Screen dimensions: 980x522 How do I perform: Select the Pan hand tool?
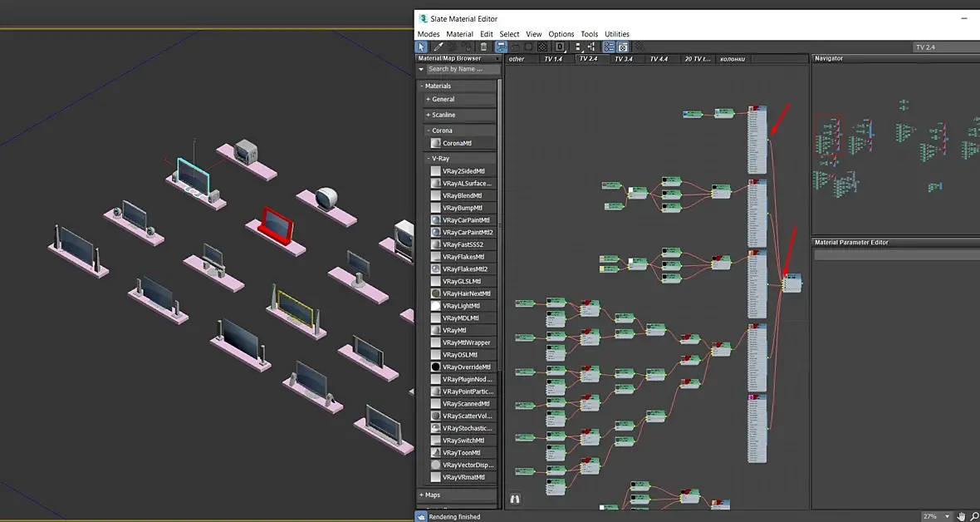[x=961, y=516]
